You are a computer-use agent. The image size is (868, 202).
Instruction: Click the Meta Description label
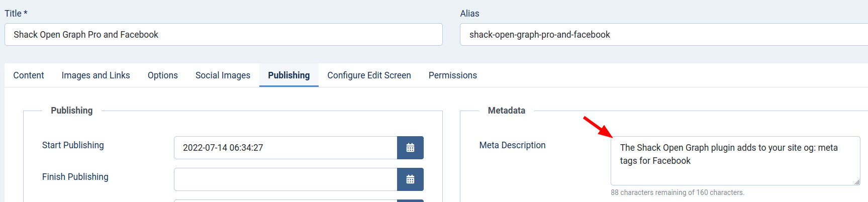click(512, 145)
